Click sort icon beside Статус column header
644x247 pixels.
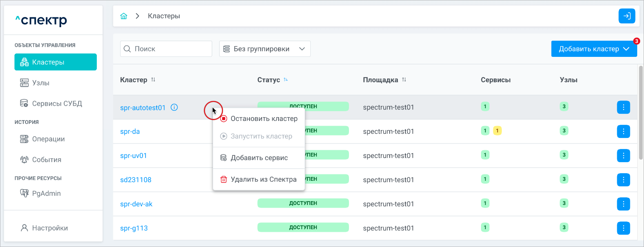click(286, 80)
